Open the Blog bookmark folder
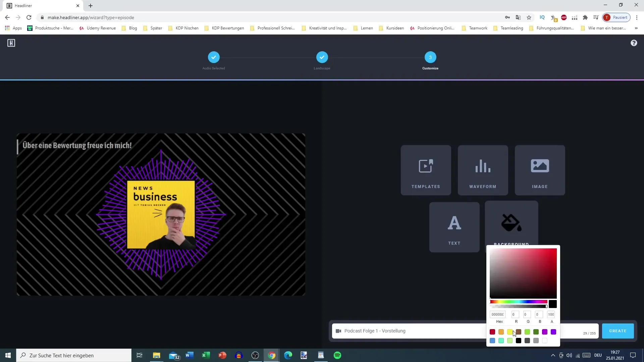 click(x=129, y=28)
